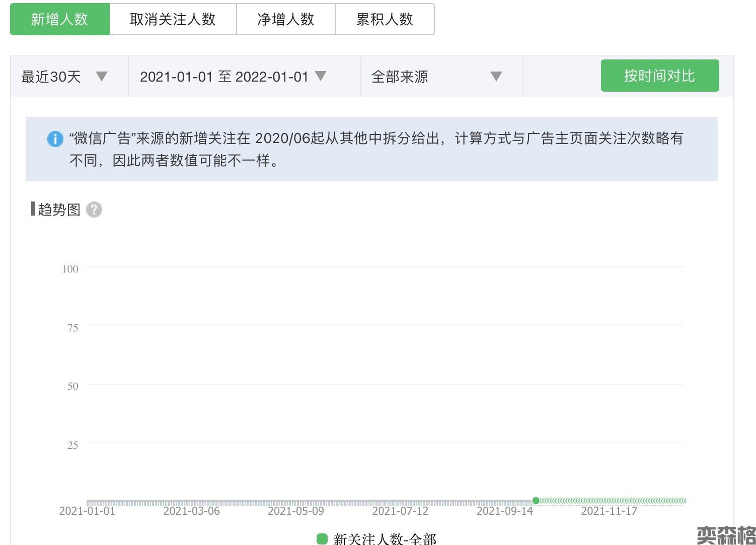756x545 pixels.
Task: Open the help question mark beside 趋势图
Action: [x=94, y=210]
